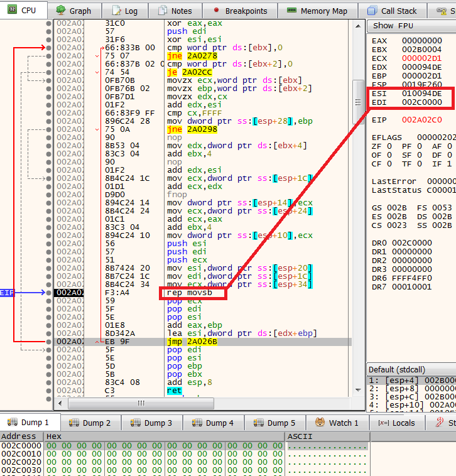Toggle breakpoint dot beside ret instruction
The image size is (456, 476).
[x=48, y=391]
